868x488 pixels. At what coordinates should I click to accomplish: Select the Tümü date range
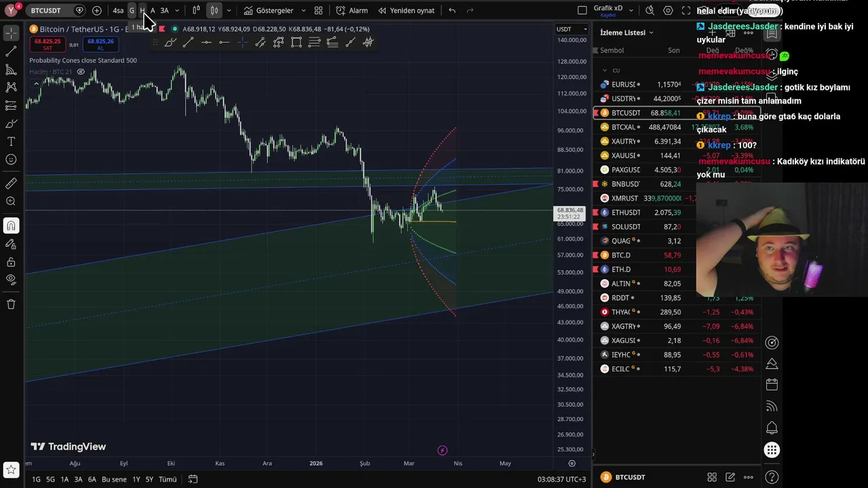pyautogui.click(x=167, y=479)
